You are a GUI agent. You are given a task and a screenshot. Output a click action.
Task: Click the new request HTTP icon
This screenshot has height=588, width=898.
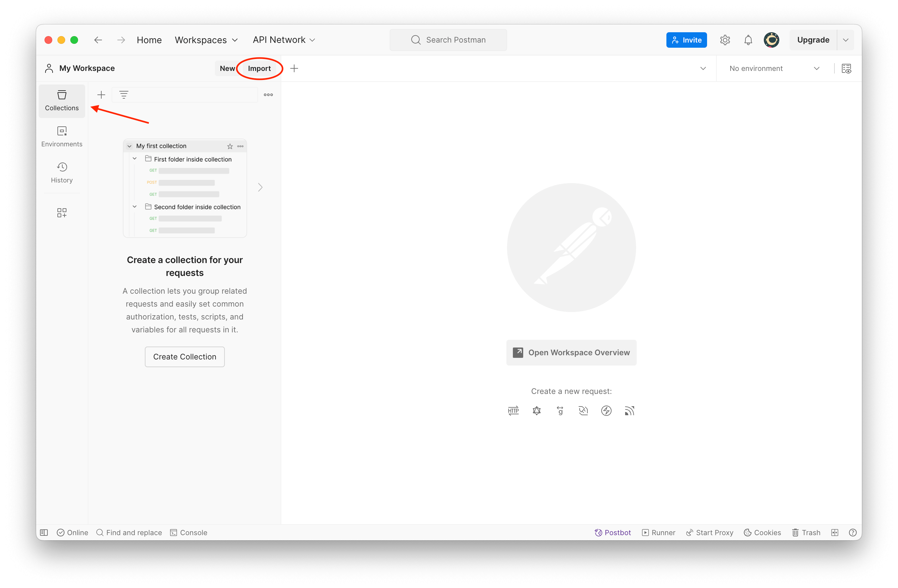pyautogui.click(x=513, y=410)
